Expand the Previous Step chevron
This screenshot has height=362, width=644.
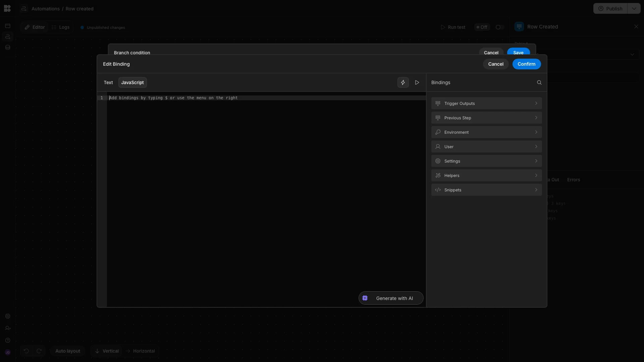536,118
